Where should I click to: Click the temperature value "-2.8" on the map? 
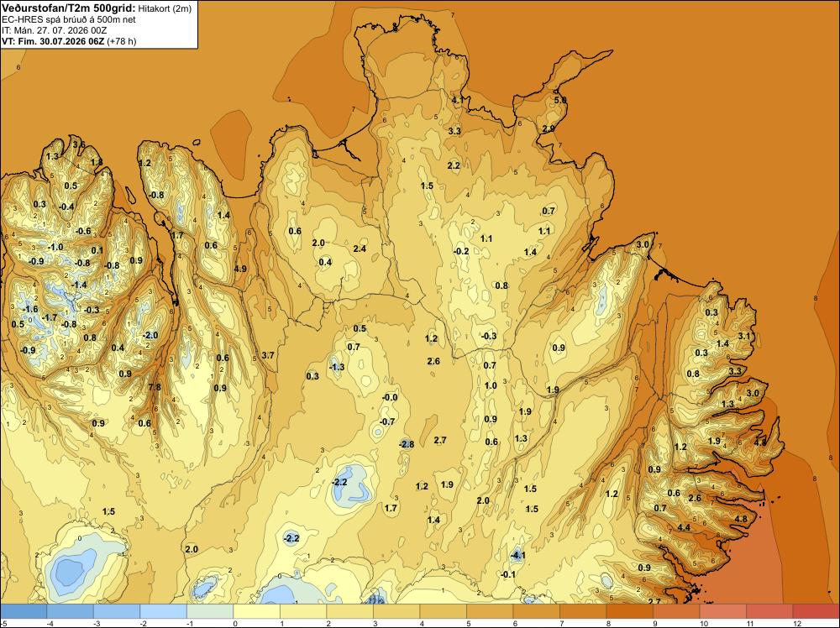pos(407,444)
